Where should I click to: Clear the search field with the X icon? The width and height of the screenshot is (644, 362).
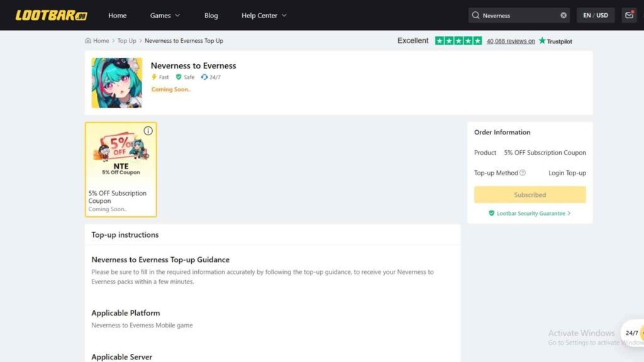point(563,15)
